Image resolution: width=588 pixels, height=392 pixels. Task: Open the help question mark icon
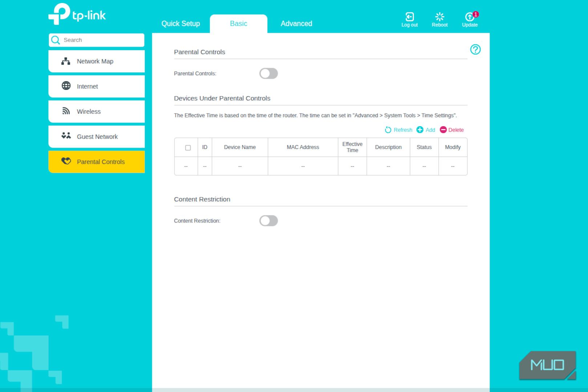(475, 49)
